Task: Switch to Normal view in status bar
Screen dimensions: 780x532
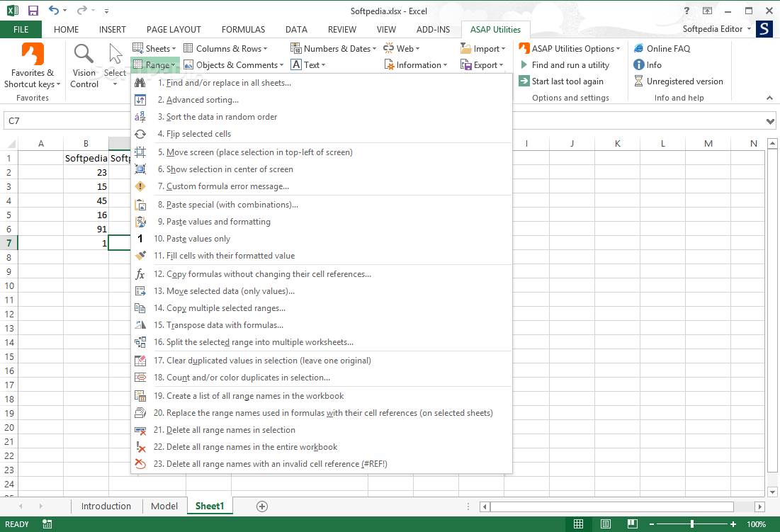Action: [579, 524]
